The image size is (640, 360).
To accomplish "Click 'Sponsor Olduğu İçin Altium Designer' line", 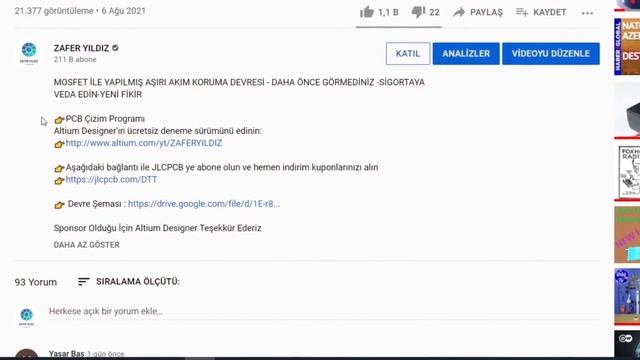I will coord(158,228).
